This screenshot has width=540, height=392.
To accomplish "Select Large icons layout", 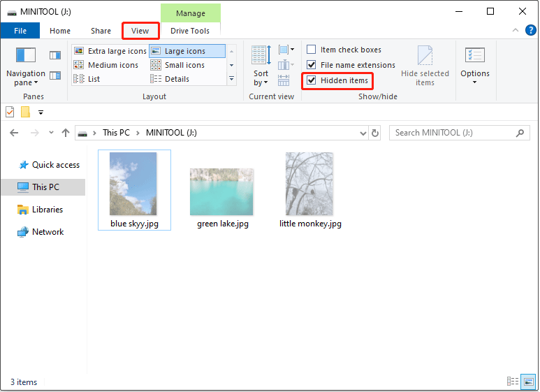I will (x=187, y=51).
